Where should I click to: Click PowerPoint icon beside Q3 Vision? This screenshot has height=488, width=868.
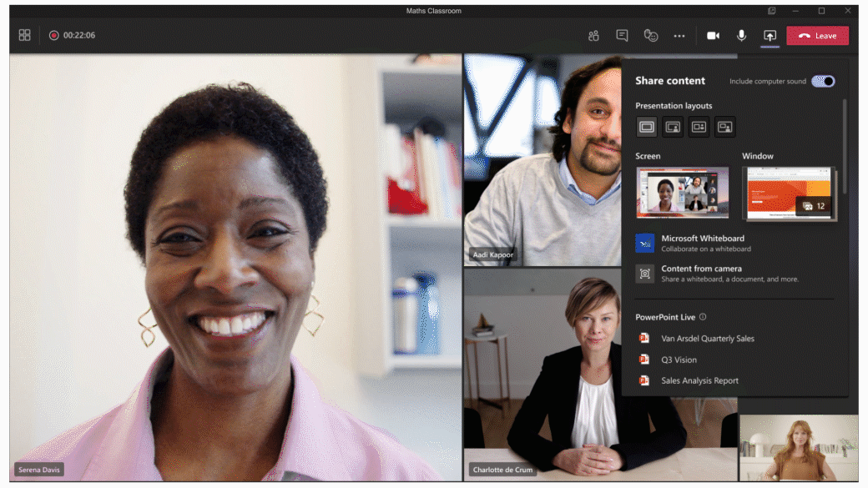[643, 360]
